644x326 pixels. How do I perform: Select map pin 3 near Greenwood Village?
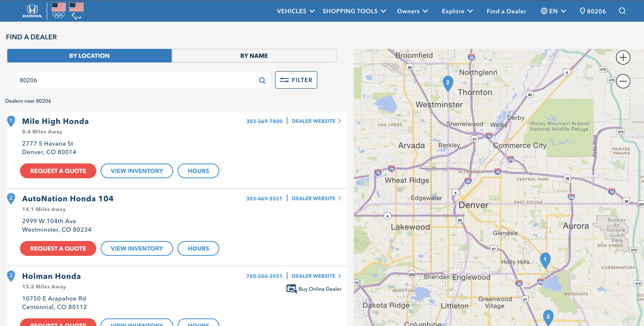pyautogui.click(x=548, y=317)
